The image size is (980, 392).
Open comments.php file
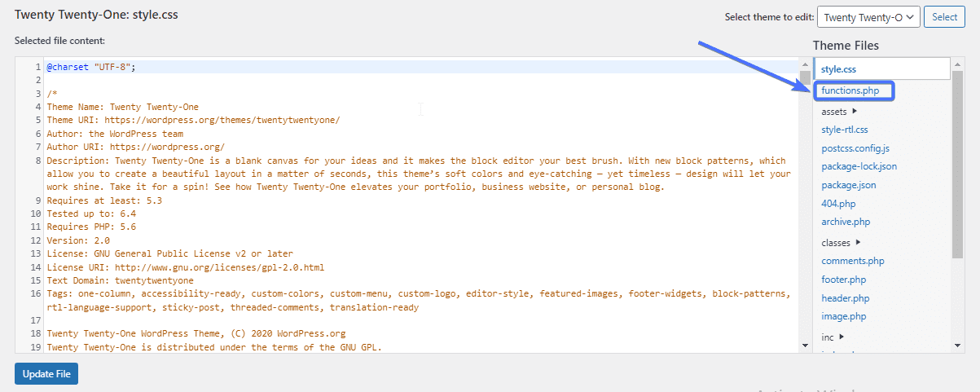point(853,261)
